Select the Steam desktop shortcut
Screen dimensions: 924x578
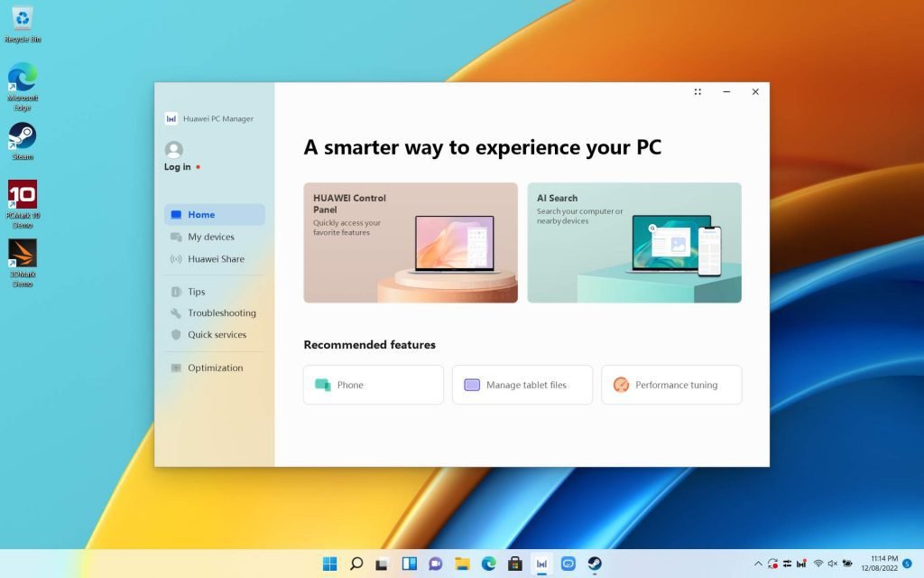click(x=23, y=141)
